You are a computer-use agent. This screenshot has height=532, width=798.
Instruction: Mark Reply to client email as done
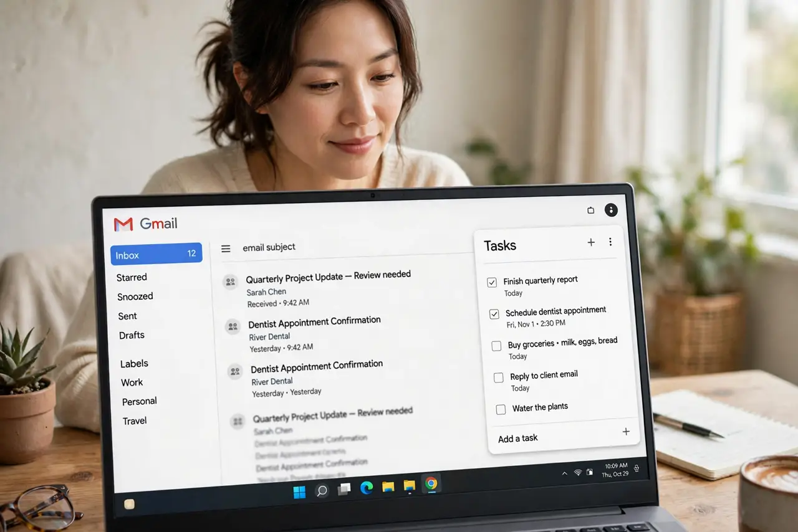click(x=499, y=378)
